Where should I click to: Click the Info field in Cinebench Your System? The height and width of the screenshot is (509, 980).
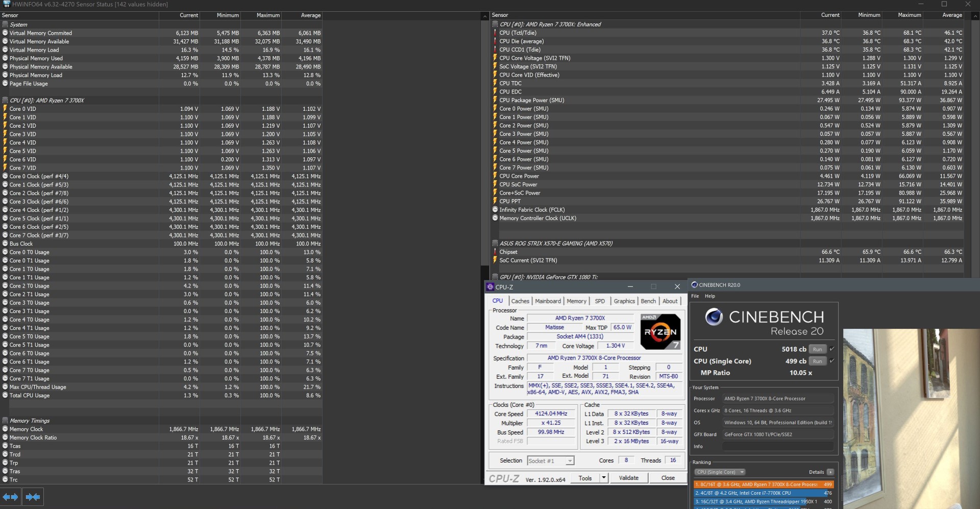[778, 447]
